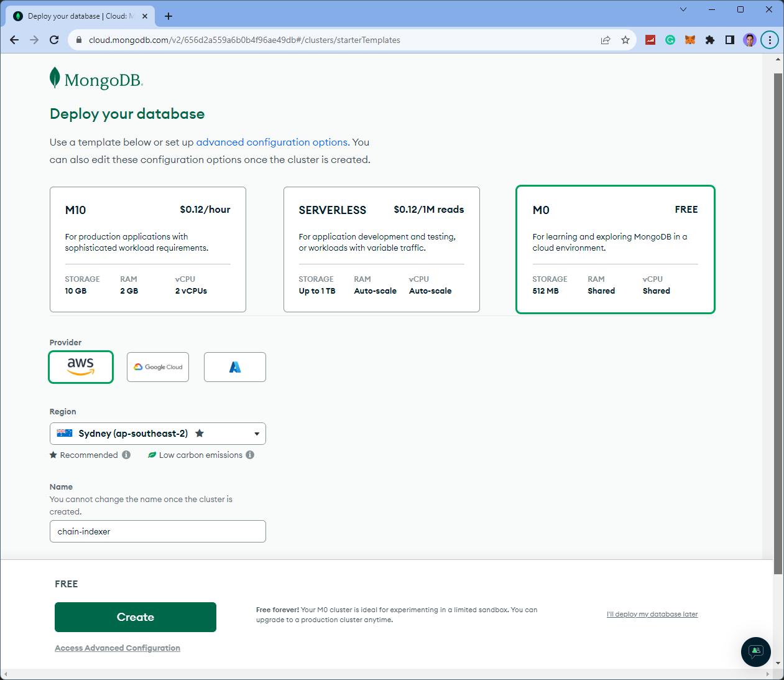Click the FREE label on M0 card
784x680 pixels.
(x=686, y=210)
